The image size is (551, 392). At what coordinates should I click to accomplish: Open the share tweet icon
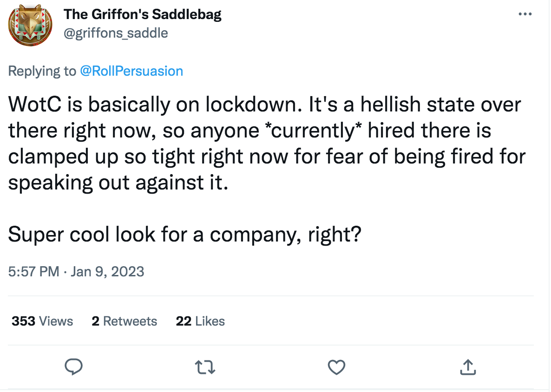click(467, 367)
